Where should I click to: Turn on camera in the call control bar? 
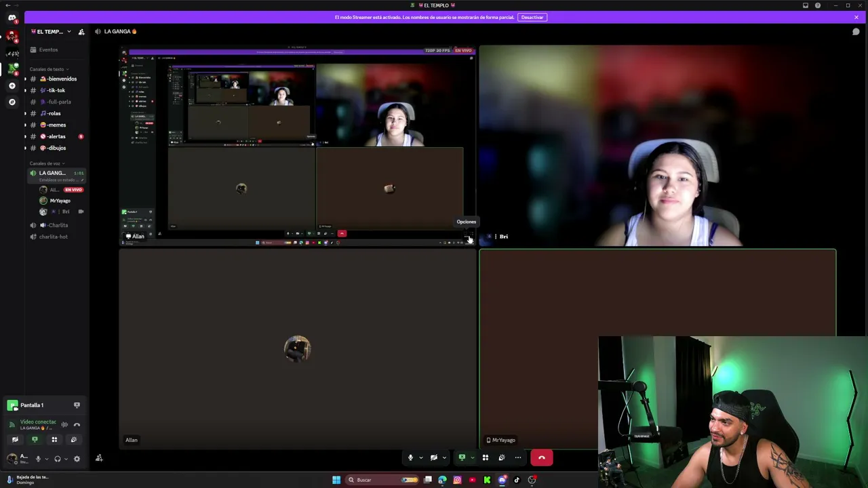[434, 458]
